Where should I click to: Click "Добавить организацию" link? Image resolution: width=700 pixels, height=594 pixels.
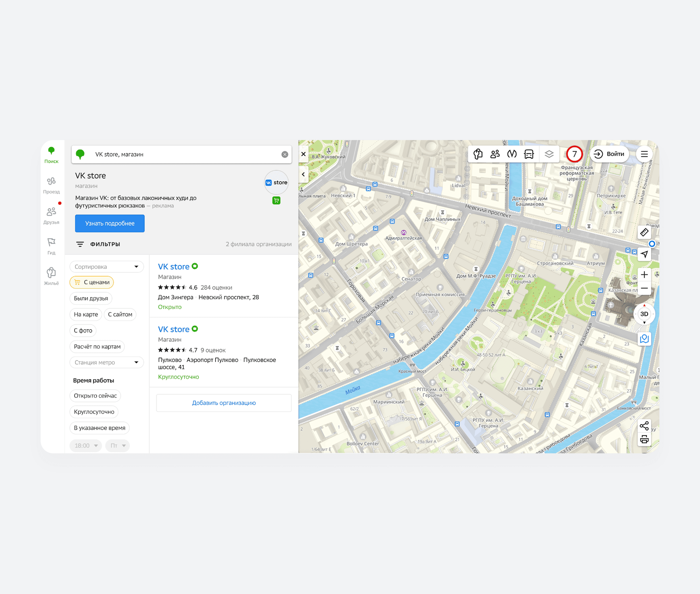[x=224, y=403]
